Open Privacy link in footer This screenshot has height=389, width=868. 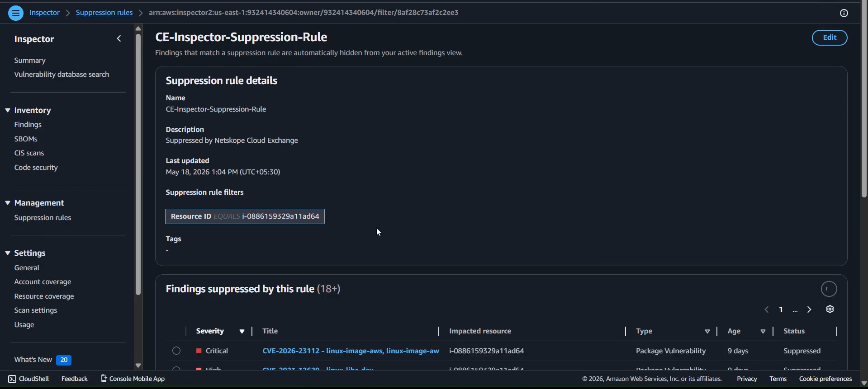click(747, 379)
